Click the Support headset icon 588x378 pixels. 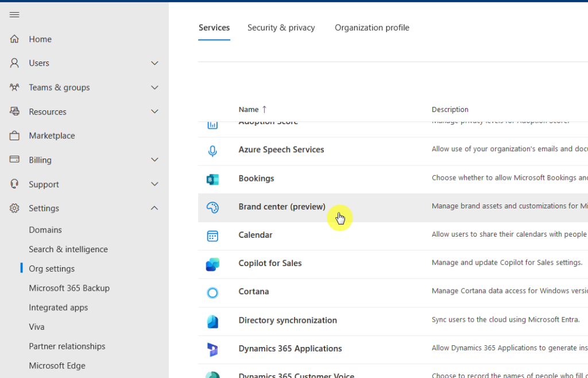click(14, 184)
